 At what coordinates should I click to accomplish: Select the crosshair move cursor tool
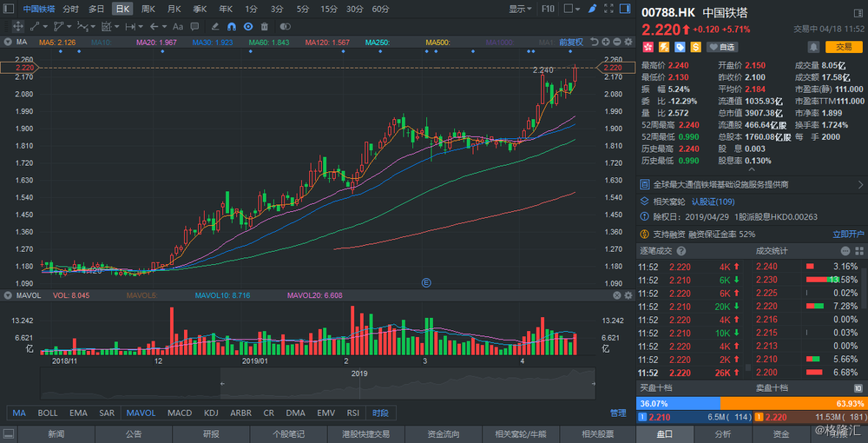[17, 26]
